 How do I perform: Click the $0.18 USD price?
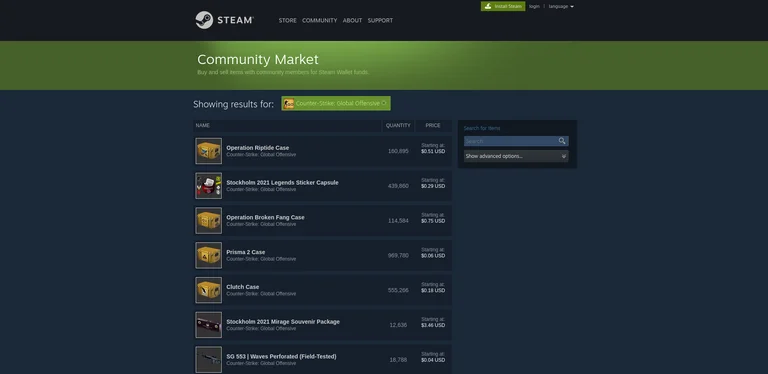coord(433,291)
